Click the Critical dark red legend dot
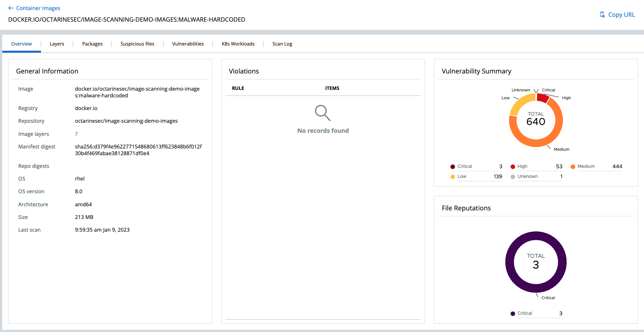This screenshot has width=644, height=332. coord(453,167)
